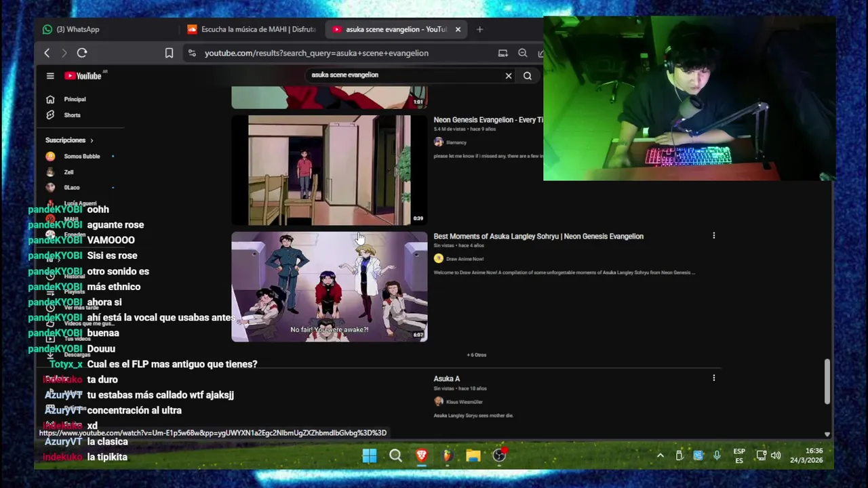Open the Somos Bubble subscription channel
Viewport: 868px width, 488px height.
82,157
